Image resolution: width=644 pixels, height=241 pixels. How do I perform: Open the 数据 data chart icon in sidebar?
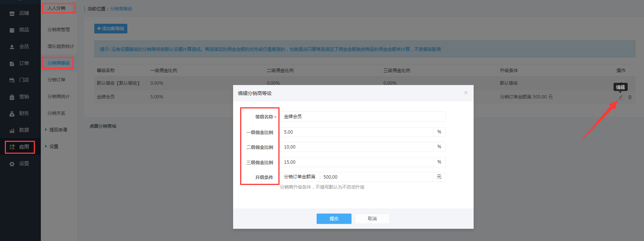[12, 130]
